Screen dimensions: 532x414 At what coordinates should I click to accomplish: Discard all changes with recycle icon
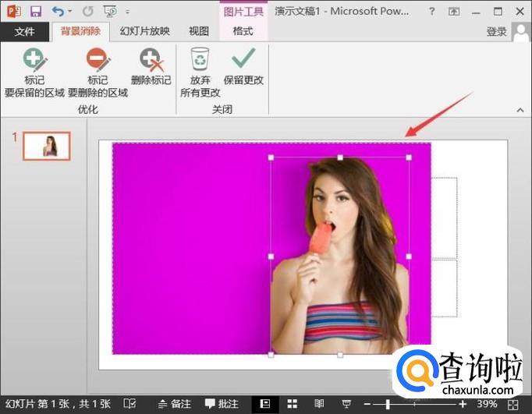[x=200, y=61]
